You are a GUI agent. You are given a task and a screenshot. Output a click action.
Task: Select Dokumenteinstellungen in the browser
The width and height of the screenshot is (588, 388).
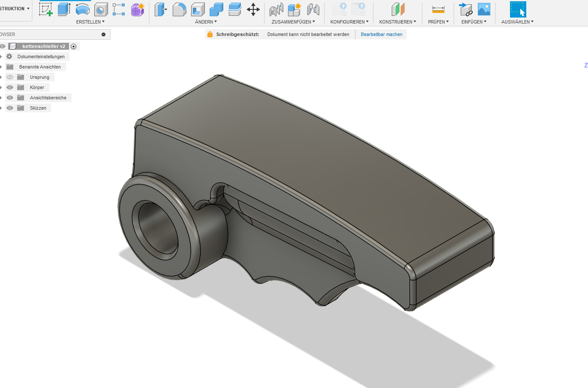coord(41,57)
